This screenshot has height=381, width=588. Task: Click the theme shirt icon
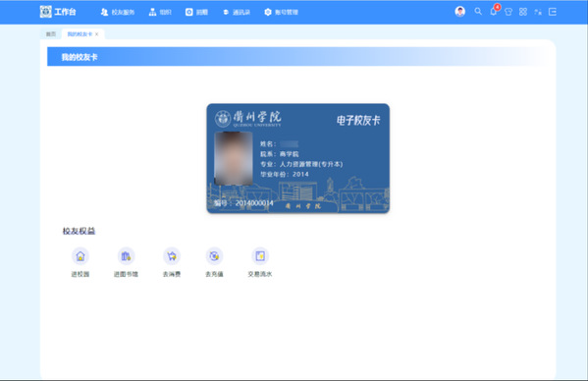point(508,12)
